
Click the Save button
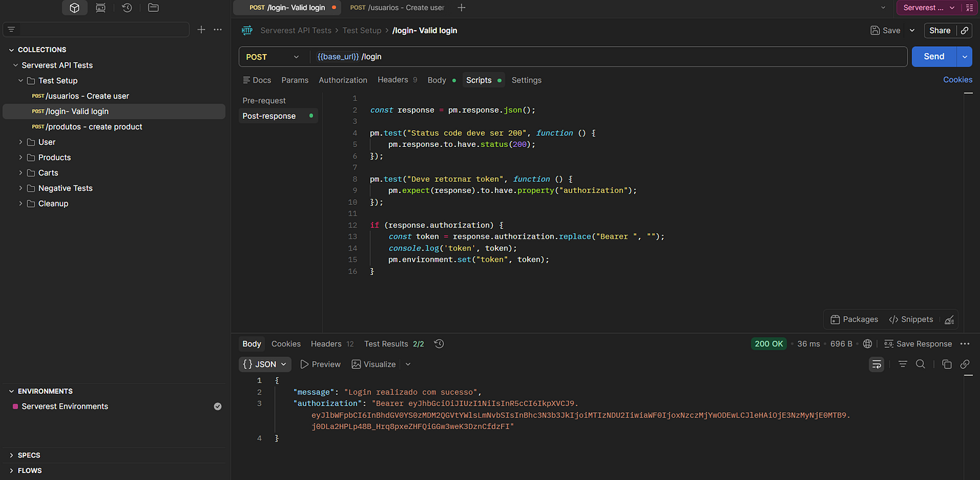pos(885,31)
